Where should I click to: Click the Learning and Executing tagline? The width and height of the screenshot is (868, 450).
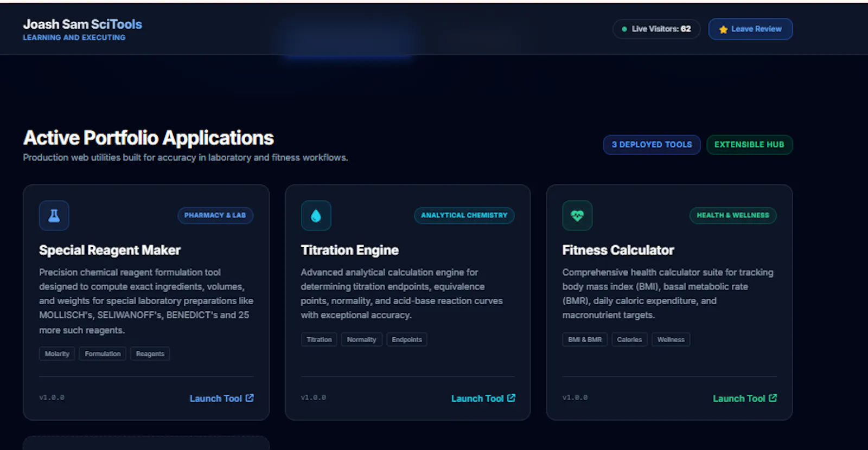click(x=74, y=37)
